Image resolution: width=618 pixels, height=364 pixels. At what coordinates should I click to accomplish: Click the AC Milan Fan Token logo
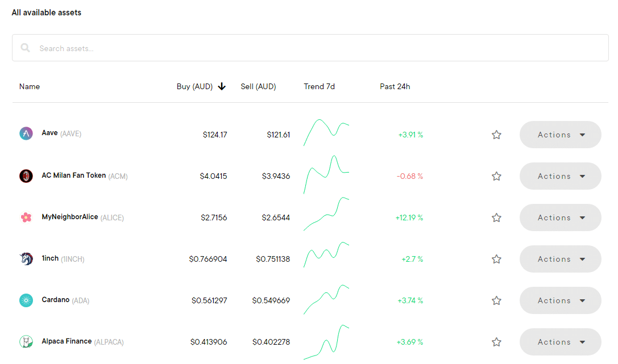click(26, 176)
